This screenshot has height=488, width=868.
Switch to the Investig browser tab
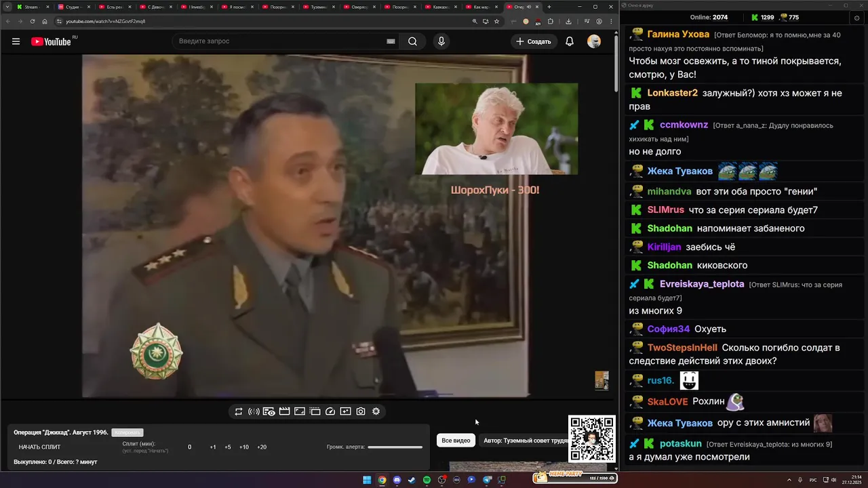195,7
